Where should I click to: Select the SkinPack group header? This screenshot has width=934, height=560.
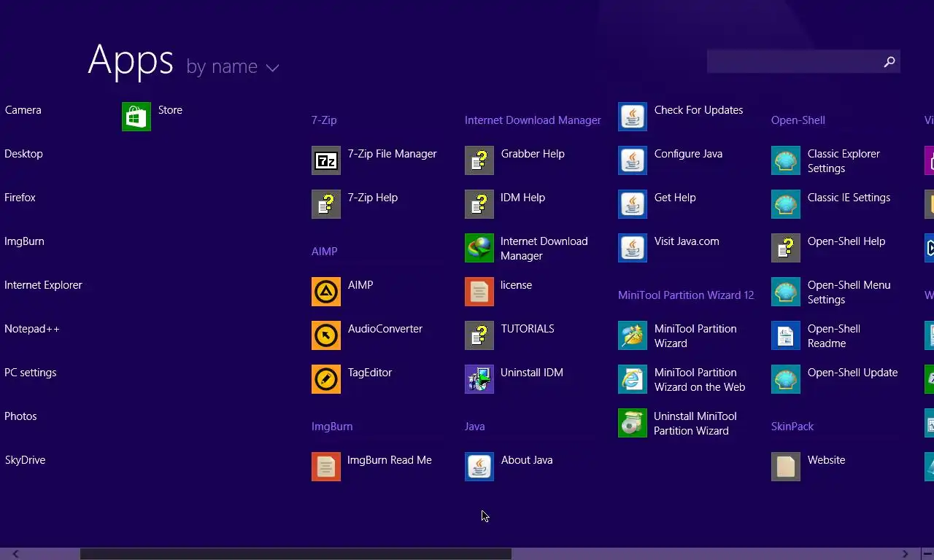pyautogui.click(x=792, y=427)
